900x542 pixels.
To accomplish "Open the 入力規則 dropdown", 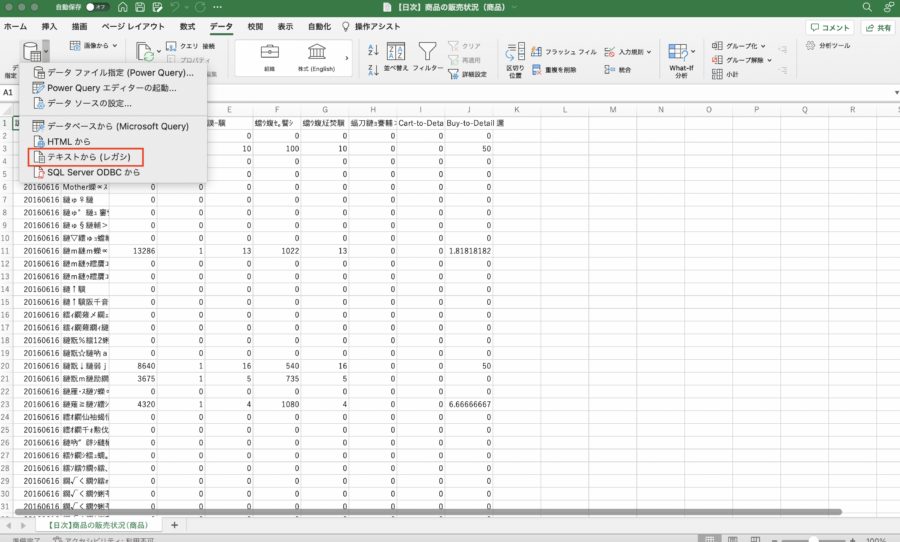I will point(628,52).
